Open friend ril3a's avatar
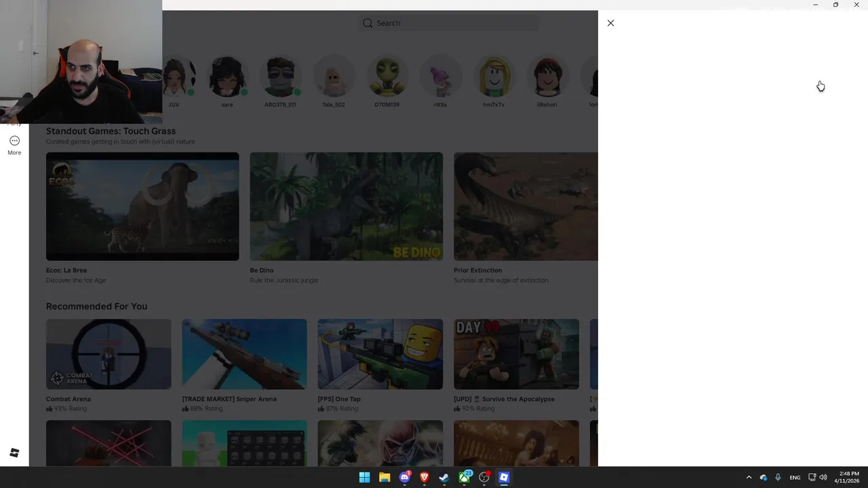The image size is (868, 488). (441, 76)
